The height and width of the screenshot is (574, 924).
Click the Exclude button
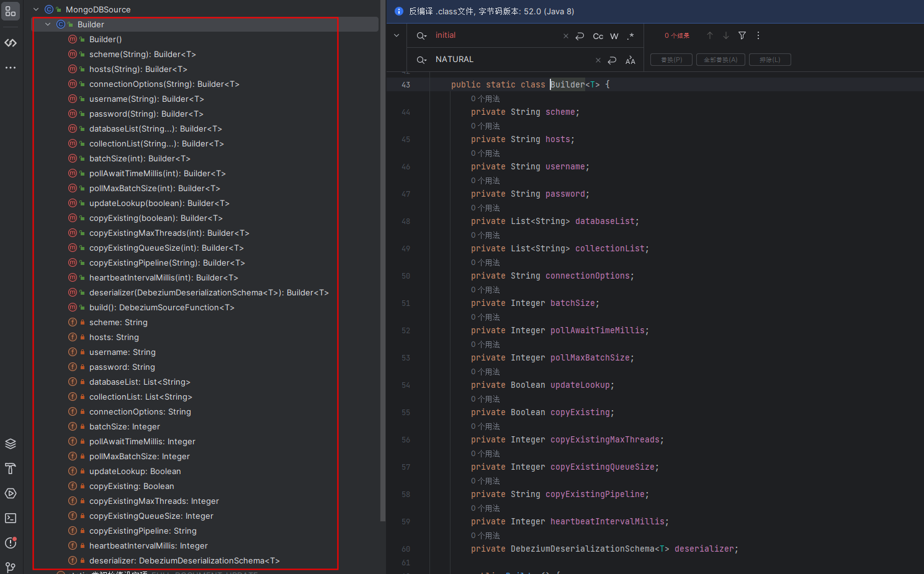[x=770, y=60]
